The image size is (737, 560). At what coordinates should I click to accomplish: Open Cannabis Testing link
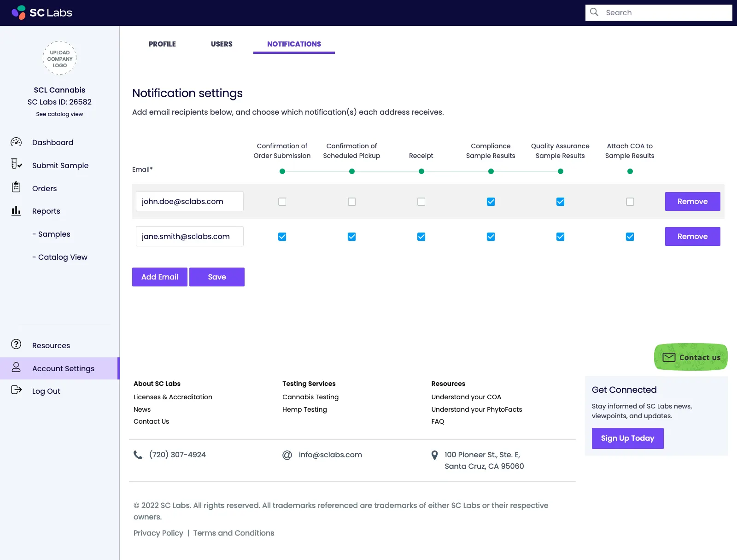click(310, 397)
